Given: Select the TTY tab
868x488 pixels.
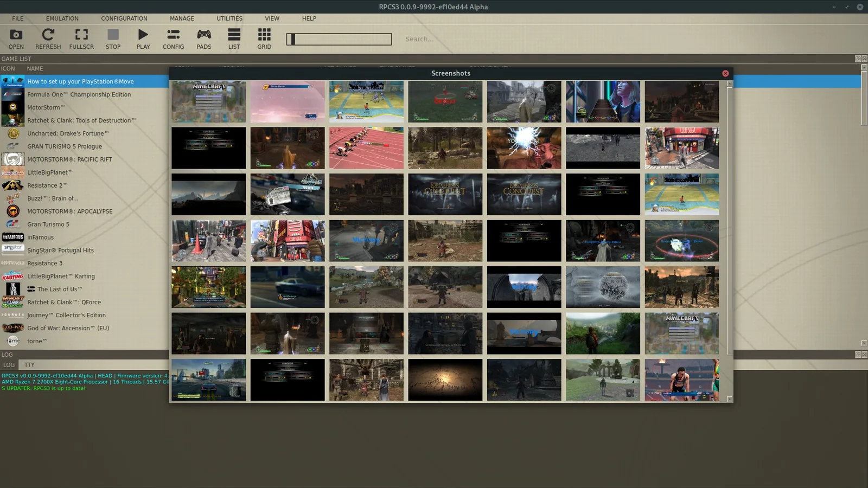Looking at the screenshot, I should 29,365.
